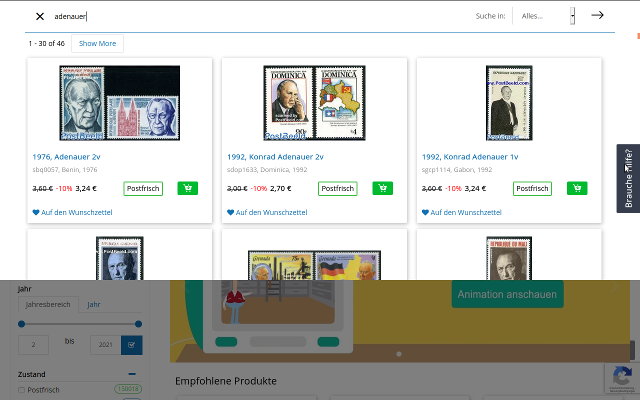
Task: Open the Brauche Hilfe side tab
Action: point(628,178)
